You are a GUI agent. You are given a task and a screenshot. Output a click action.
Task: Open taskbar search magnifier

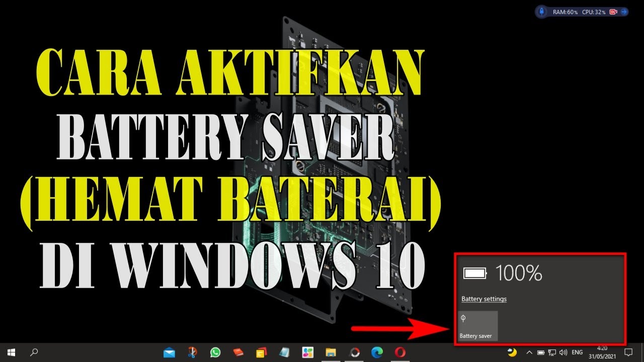pyautogui.click(x=34, y=352)
